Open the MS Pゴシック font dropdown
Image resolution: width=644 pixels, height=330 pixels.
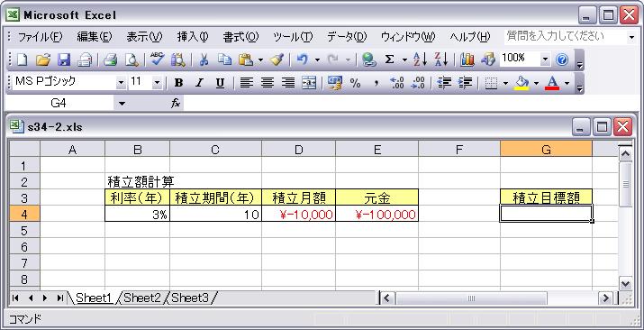121,83
